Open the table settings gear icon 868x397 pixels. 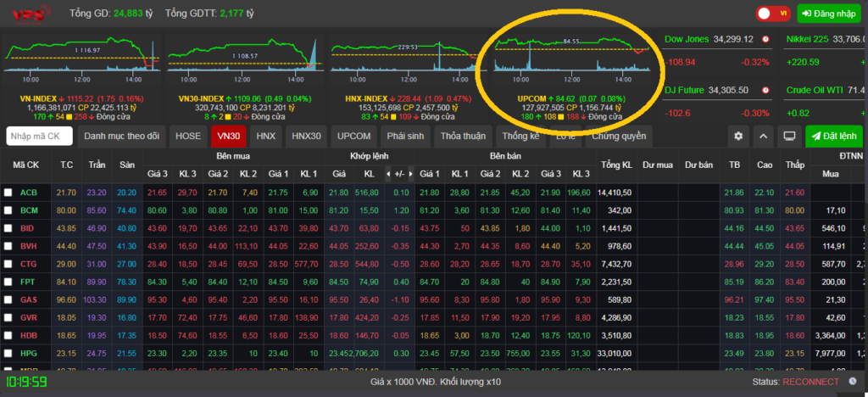click(x=738, y=137)
